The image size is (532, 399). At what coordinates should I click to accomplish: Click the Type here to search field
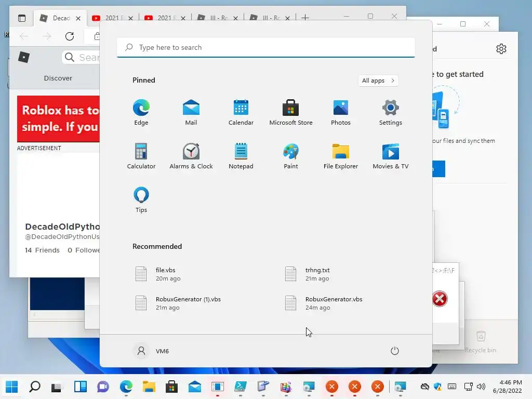[266, 47]
